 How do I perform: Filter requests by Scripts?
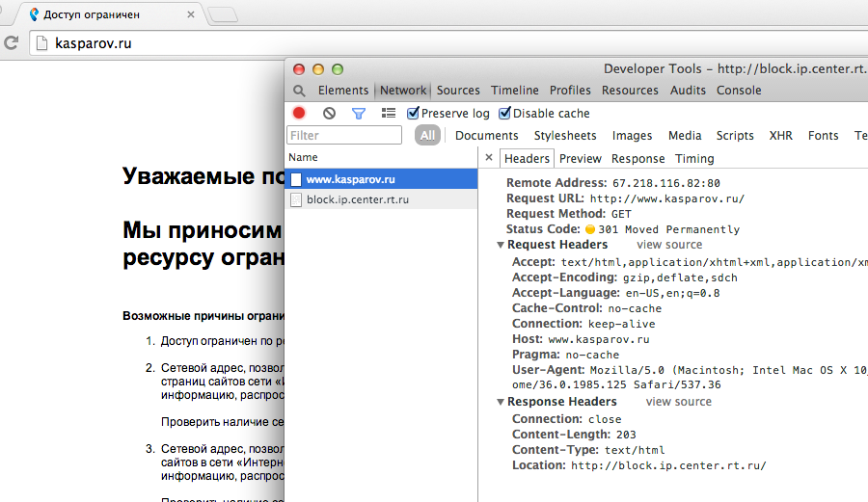[735, 136]
